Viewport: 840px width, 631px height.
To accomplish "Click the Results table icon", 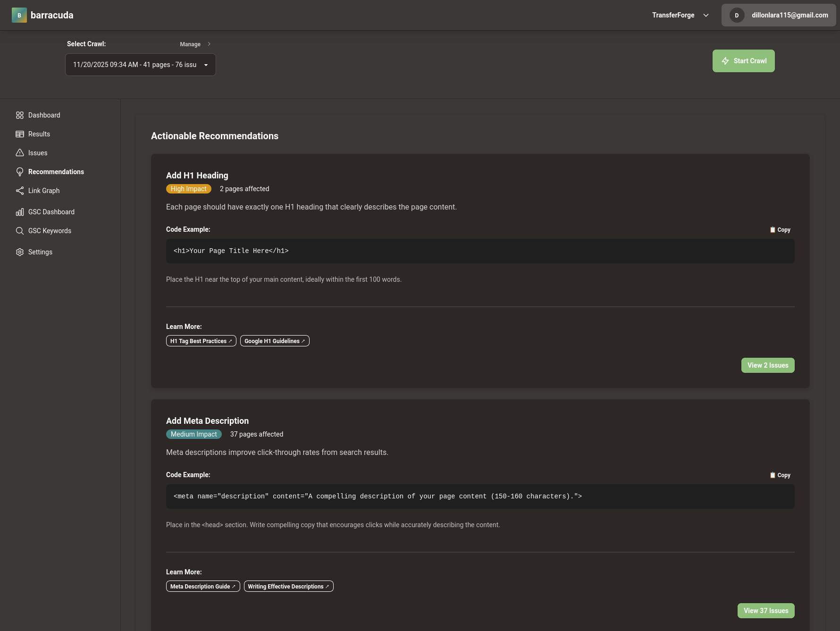I will (20, 134).
